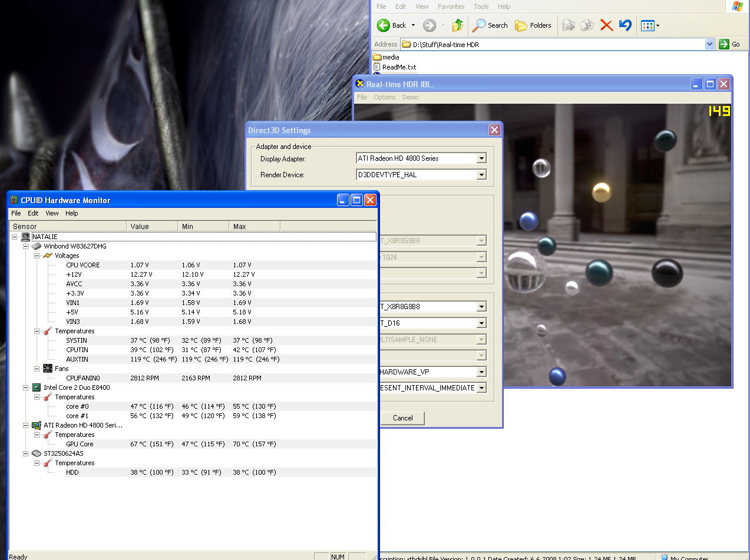Open the PRESENT_INTERVAL_IMMEDIATE dropdown
Viewport: 750px width, 560px height.
point(481,388)
